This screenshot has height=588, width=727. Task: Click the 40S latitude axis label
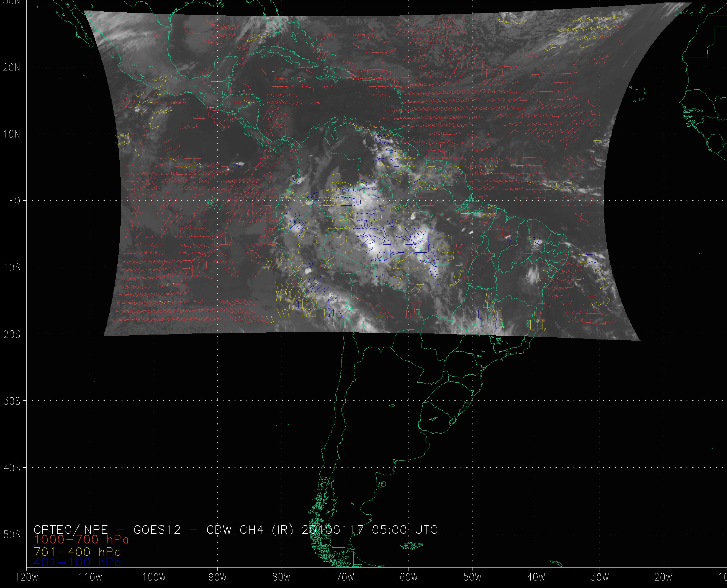click(x=12, y=468)
